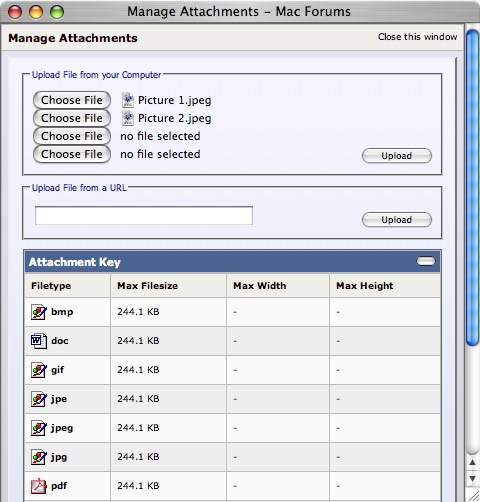Click the 'doc' filetype label
The image size is (480, 502).
[x=60, y=341]
